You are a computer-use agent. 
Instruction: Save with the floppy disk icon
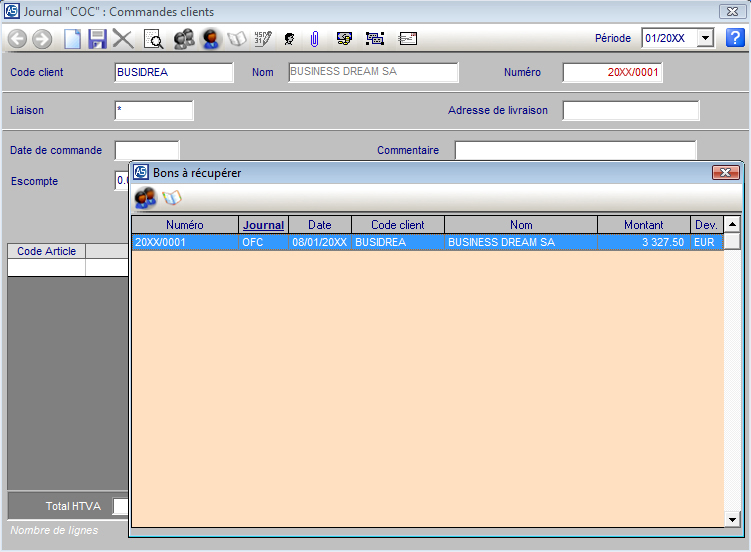click(x=97, y=39)
